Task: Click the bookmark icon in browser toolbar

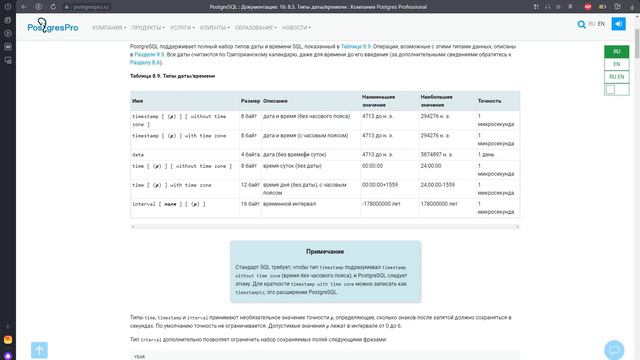Action: click(570, 7)
